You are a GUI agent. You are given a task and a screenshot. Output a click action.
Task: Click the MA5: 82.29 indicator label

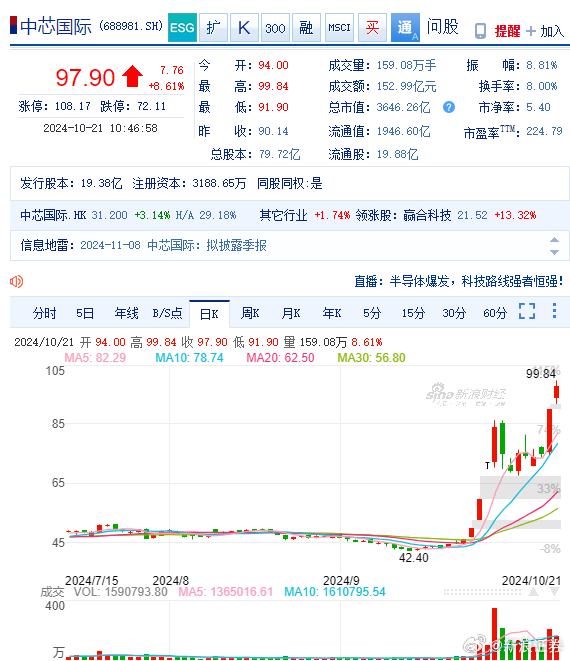[x=95, y=358]
